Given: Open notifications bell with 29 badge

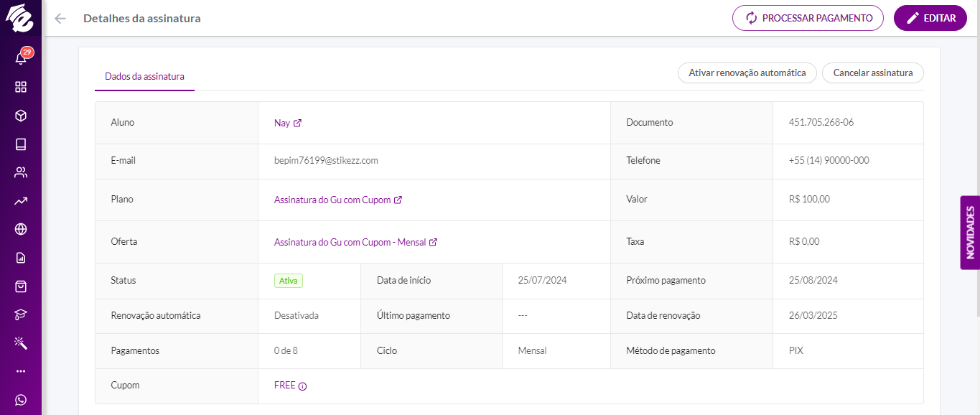Looking at the screenshot, I should [21, 58].
